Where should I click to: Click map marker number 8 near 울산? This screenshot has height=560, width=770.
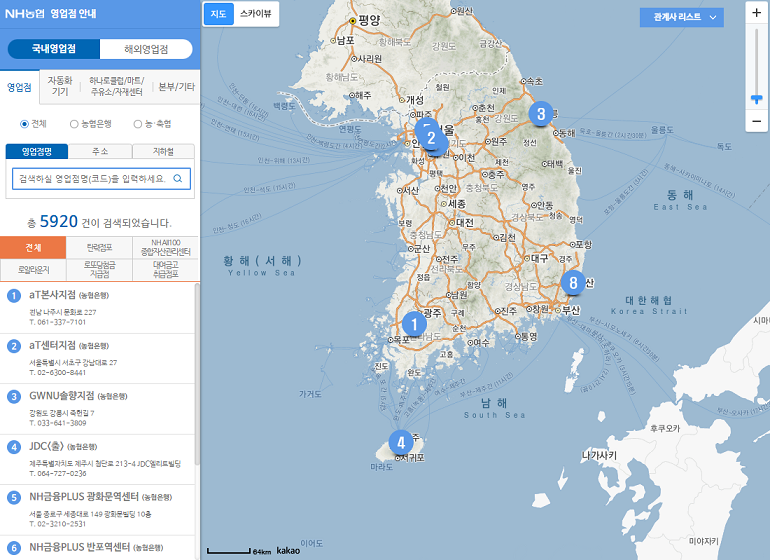coord(573,282)
